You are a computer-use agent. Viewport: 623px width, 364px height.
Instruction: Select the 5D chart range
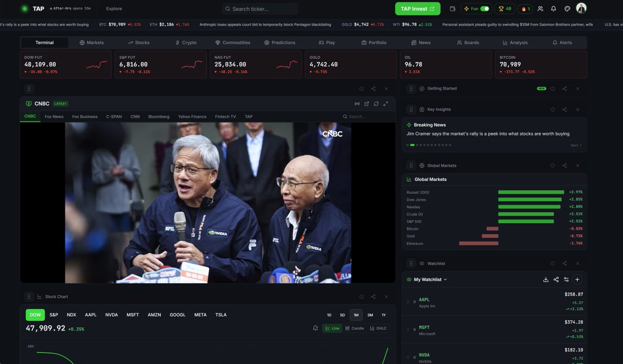coord(343,315)
